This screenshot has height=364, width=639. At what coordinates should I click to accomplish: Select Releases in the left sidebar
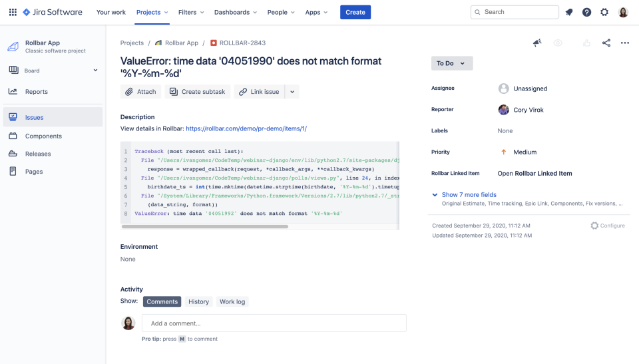[x=38, y=154]
